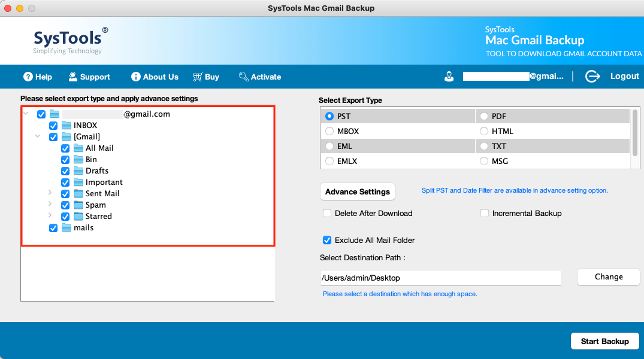Viewport: 644px width, 359px height.
Task: Click the Logout label
Action: point(624,77)
